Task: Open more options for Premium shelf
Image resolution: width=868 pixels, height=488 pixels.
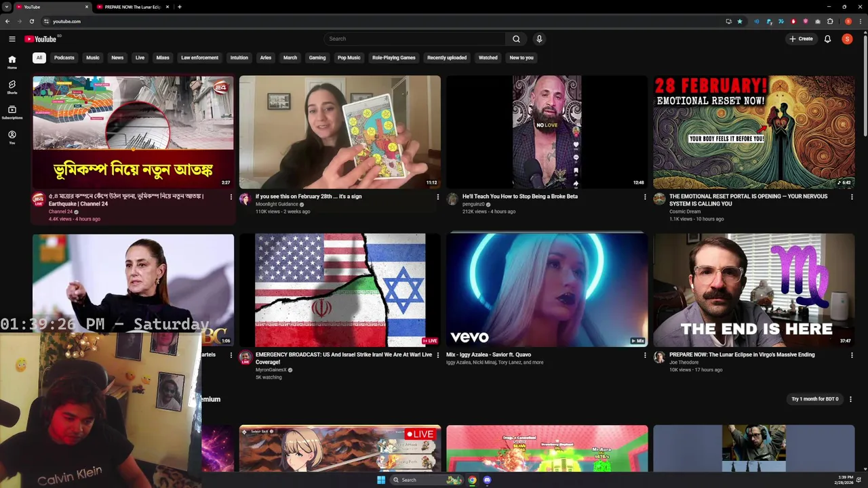Action: tap(850, 399)
